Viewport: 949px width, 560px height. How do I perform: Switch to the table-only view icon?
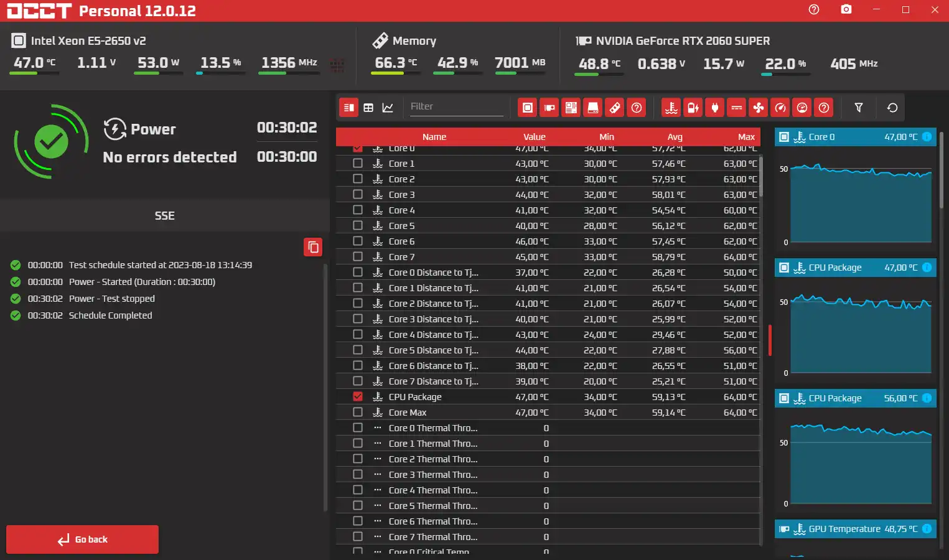368,108
